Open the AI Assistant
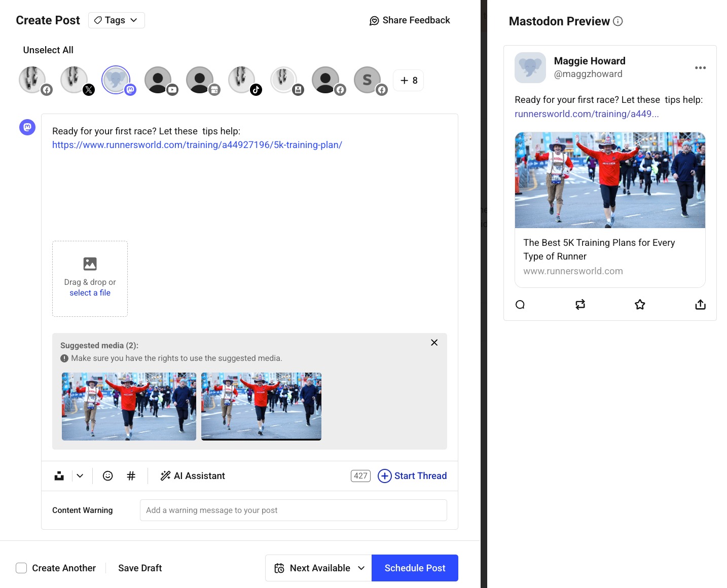727x588 pixels. coord(193,476)
